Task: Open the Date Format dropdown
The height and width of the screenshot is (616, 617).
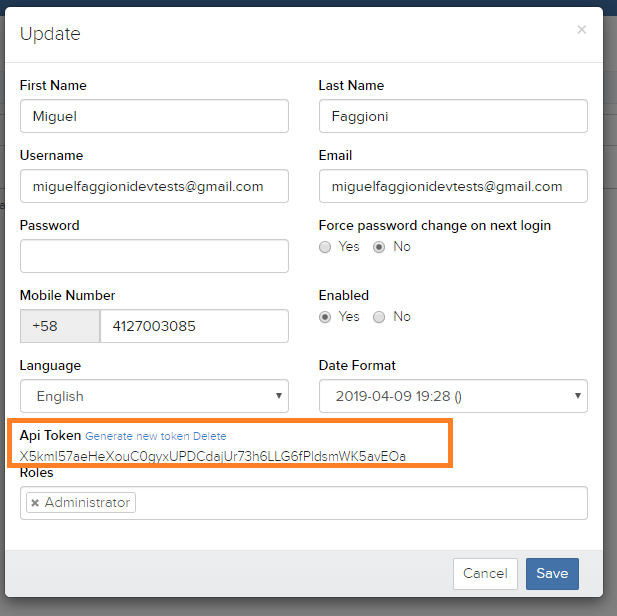Action: pos(452,396)
